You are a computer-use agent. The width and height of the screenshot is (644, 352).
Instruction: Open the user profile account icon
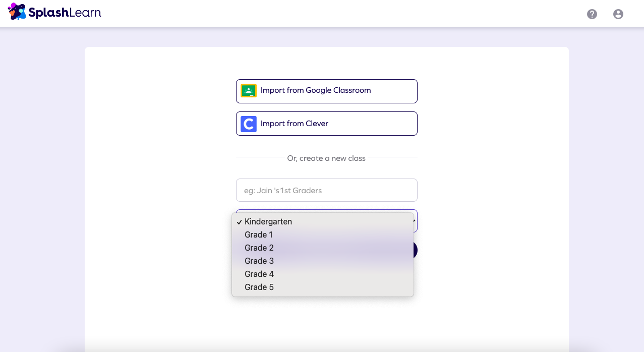(x=618, y=14)
